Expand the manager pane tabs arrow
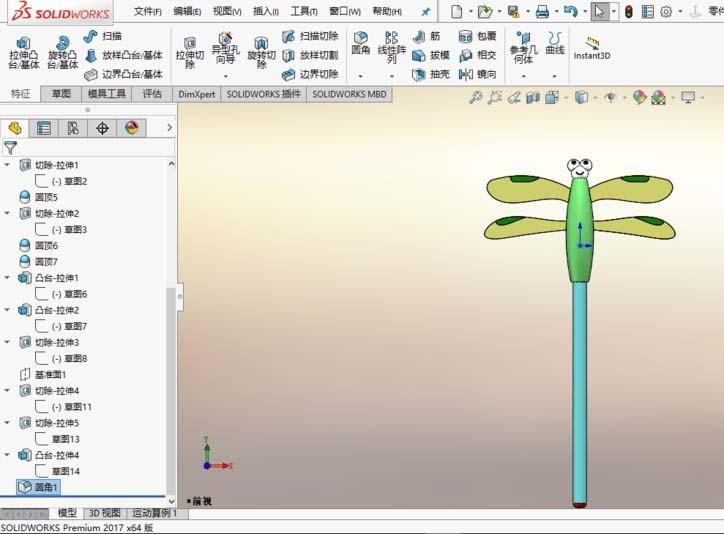Screen dimensions: 724x534 (x=169, y=127)
